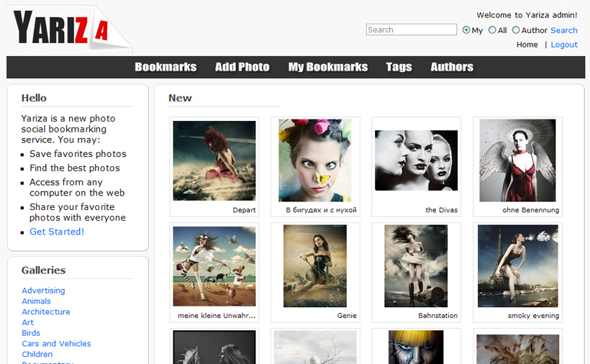Open the Divas photo thumbnail
590x364 pixels.
[x=416, y=160]
